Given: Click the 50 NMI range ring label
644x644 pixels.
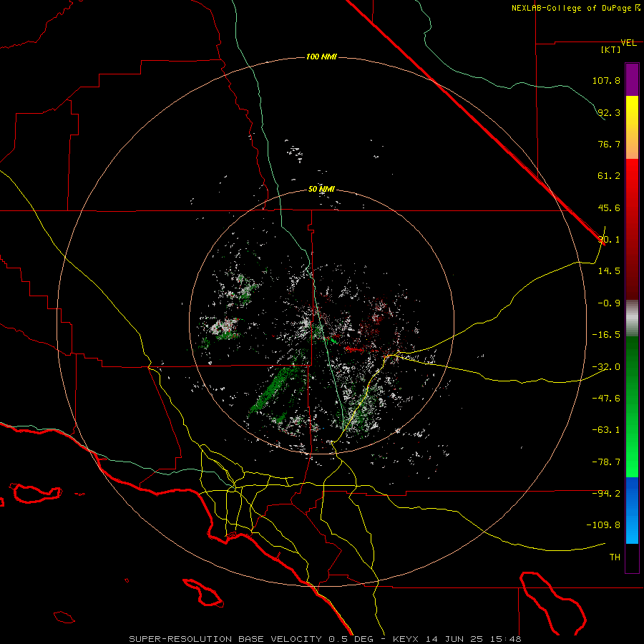Looking at the screenshot, I should point(321,190).
